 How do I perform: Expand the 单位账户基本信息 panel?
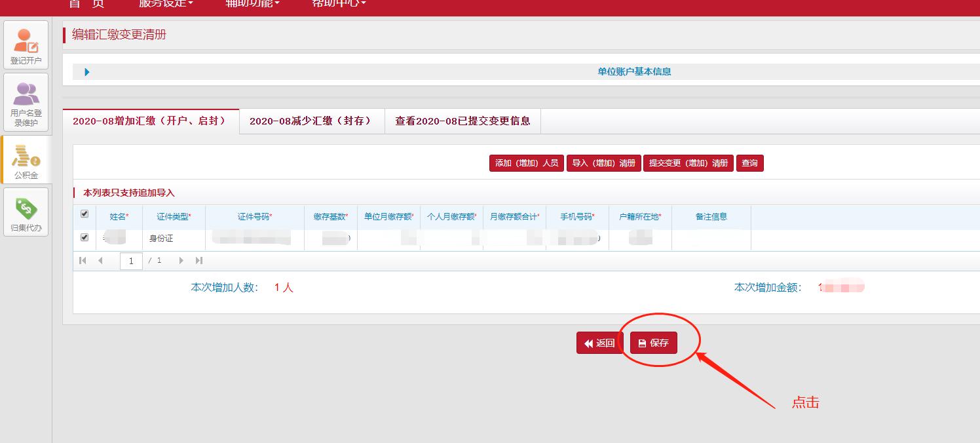[x=87, y=72]
